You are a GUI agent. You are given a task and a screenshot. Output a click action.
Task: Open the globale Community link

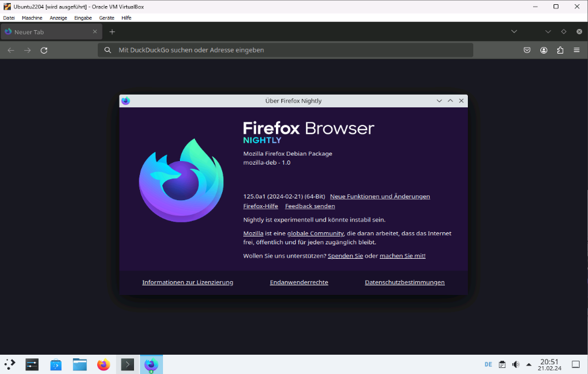(315, 233)
